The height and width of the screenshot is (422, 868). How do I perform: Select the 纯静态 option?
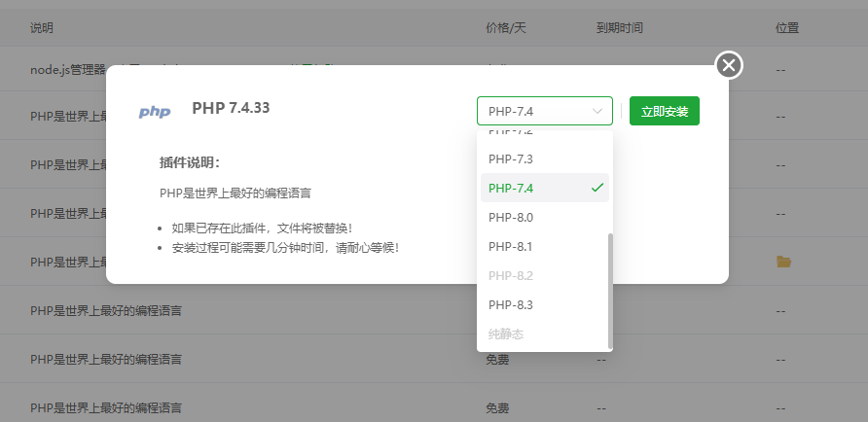[545, 334]
